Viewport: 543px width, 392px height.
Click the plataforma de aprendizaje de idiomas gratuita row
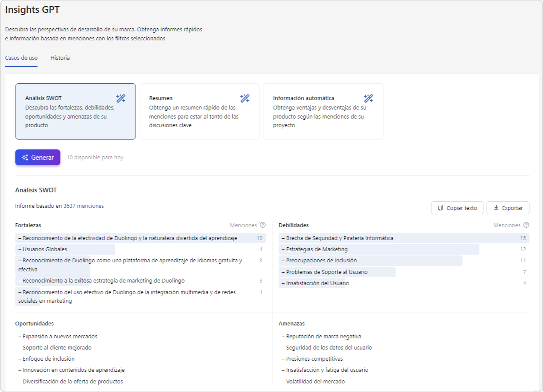tap(140, 265)
